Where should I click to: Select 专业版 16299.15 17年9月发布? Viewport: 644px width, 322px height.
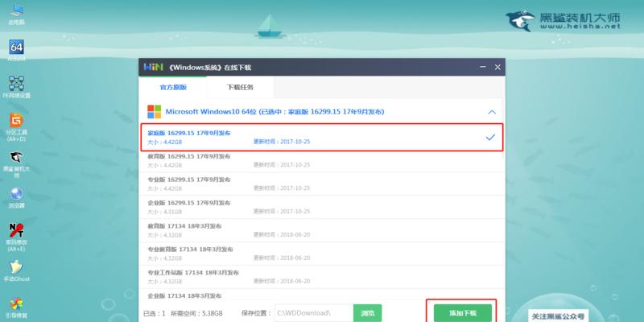coord(321,184)
